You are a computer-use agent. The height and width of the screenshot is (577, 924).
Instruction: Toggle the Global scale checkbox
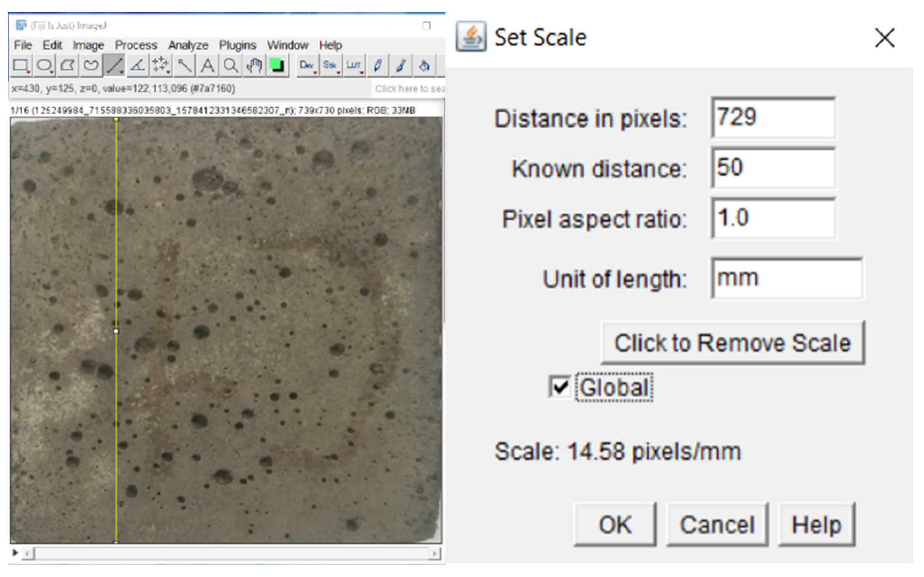pyautogui.click(x=560, y=387)
